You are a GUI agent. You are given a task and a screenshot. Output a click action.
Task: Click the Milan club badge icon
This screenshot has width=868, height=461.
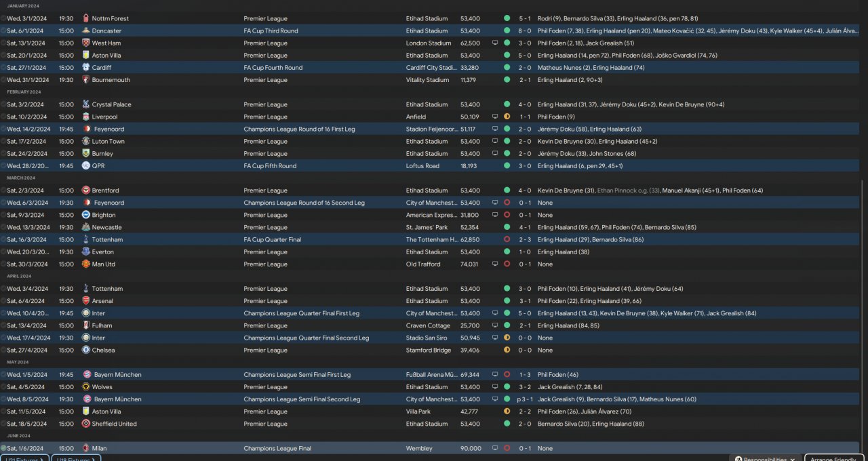(85, 448)
